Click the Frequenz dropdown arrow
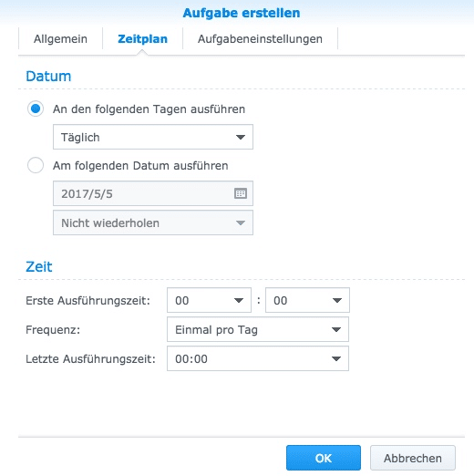474x476 pixels. coord(336,329)
